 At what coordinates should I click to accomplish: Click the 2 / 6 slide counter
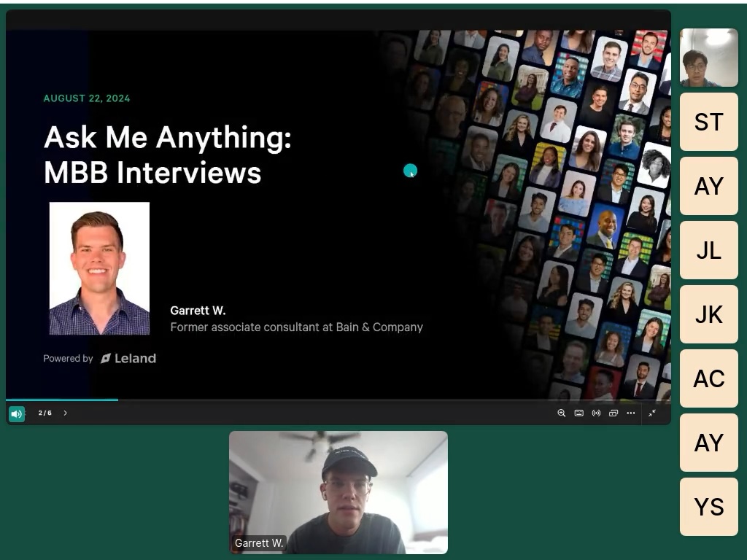coord(45,413)
